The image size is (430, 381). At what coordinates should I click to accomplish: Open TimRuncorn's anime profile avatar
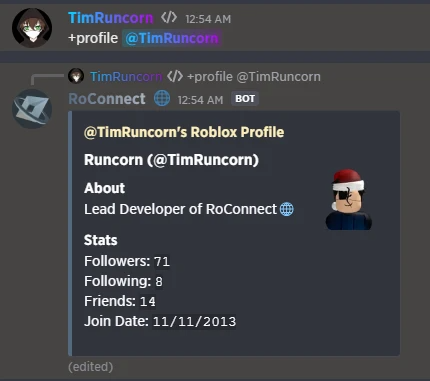tap(32, 28)
